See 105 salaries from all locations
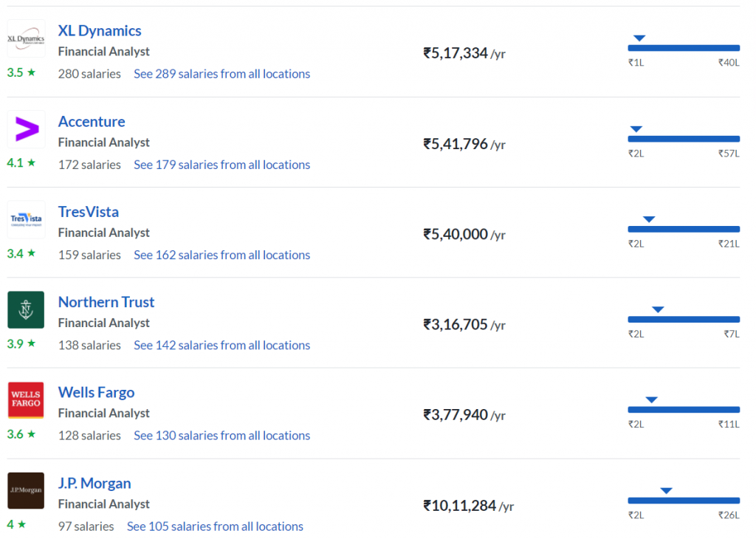The image size is (756, 539). (x=215, y=526)
